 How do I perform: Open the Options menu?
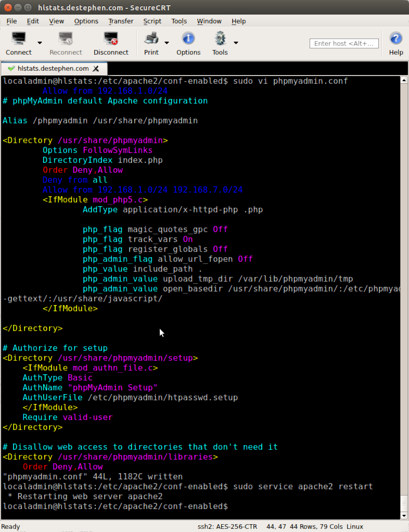pos(86,21)
